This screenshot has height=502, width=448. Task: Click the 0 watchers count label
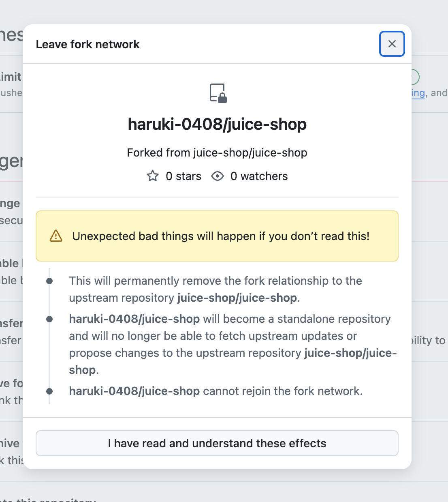[259, 176]
